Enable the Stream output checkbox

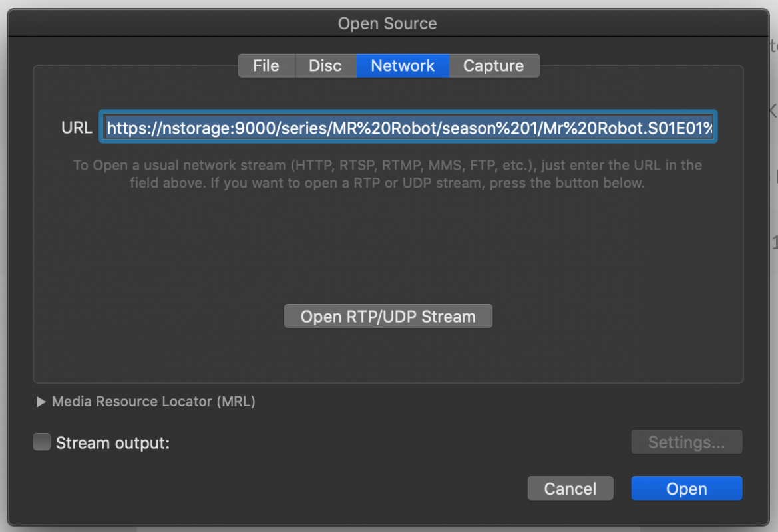(x=42, y=442)
